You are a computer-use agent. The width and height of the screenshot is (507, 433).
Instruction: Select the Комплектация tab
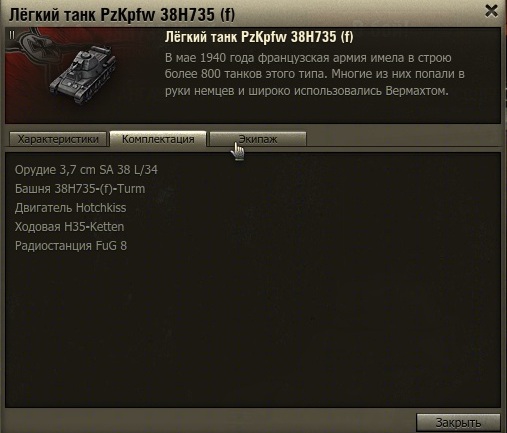(x=158, y=139)
